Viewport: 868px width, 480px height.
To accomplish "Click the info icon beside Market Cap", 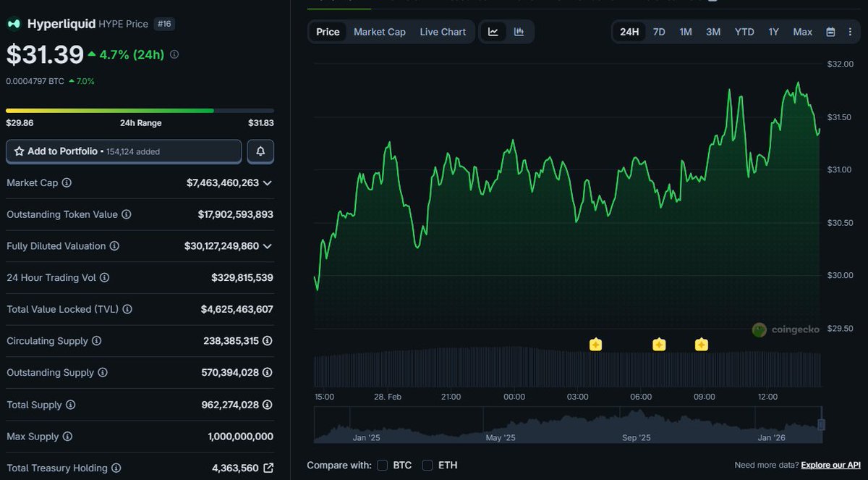I will (67, 183).
